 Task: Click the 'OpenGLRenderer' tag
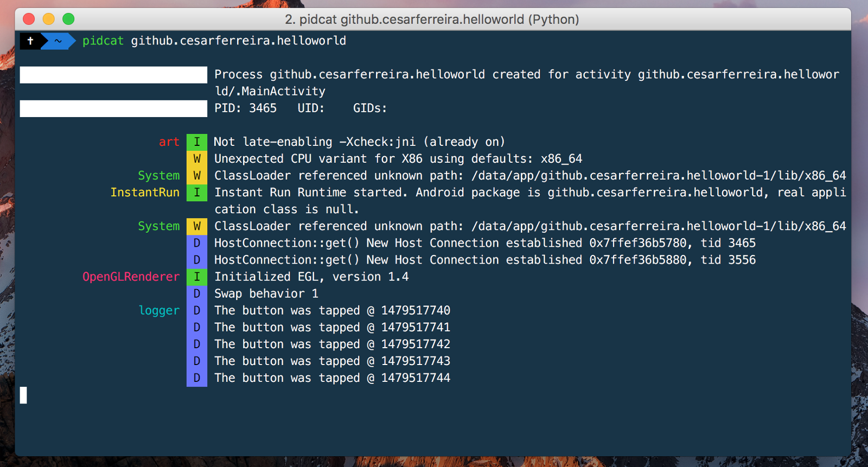pyautogui.click(x=131, y=277)
